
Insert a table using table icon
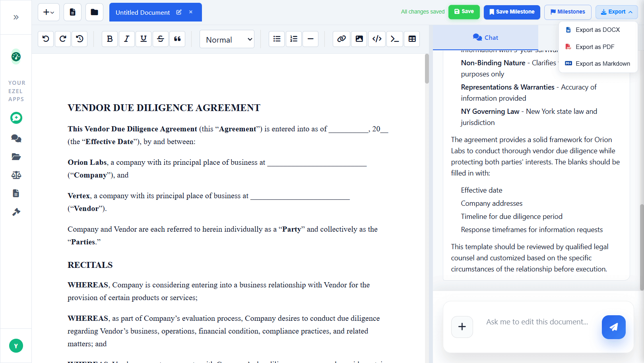(x=412, y=39)
